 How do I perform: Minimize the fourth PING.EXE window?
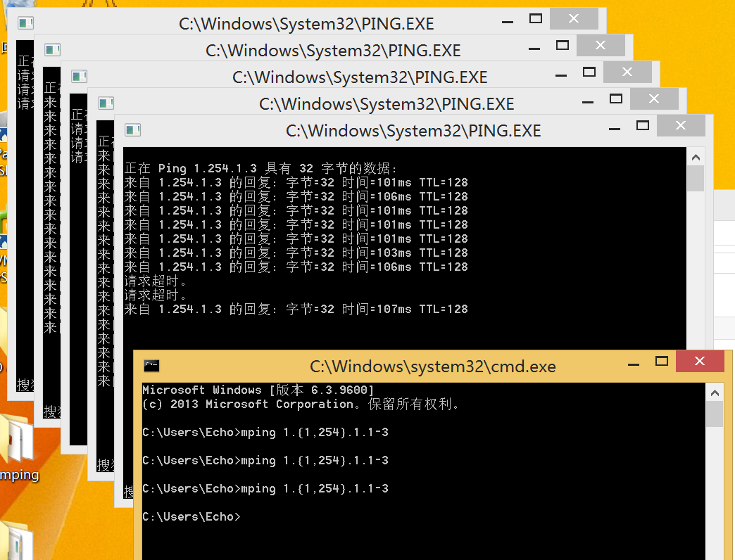[588, 101]
